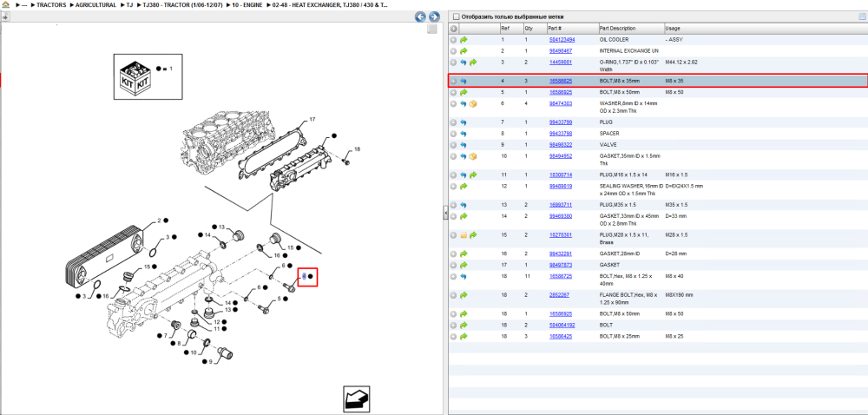Click green arrow icon in O-RING row

point(473,63)
